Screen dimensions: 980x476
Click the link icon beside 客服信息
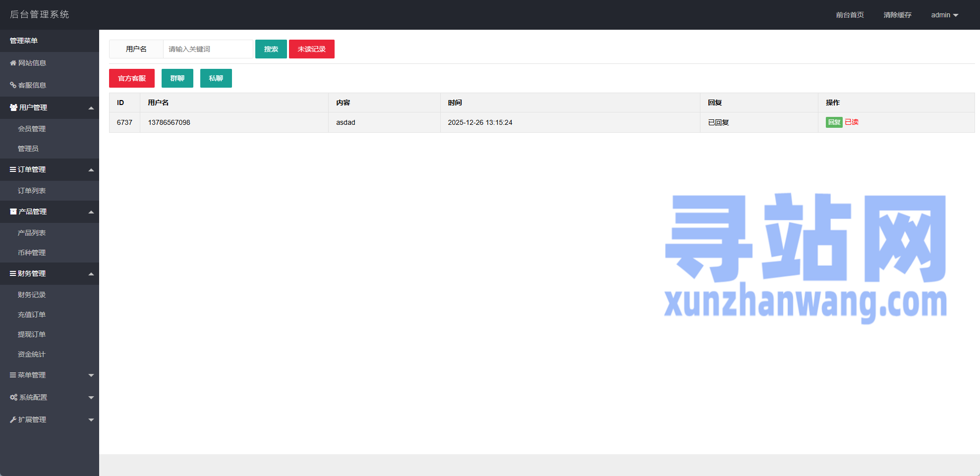click(13, 85)
